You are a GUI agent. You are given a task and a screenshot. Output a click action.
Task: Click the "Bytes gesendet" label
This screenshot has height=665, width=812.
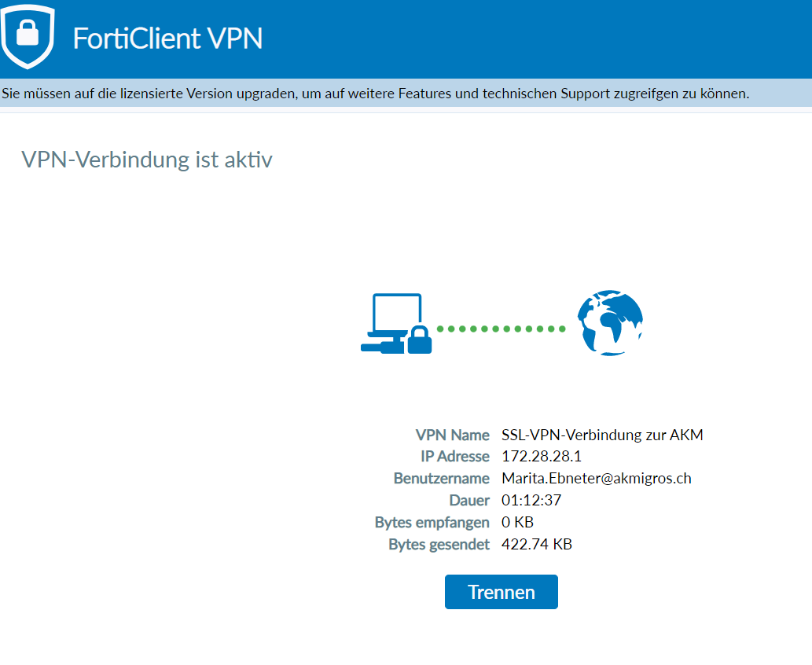pos(439,545)
